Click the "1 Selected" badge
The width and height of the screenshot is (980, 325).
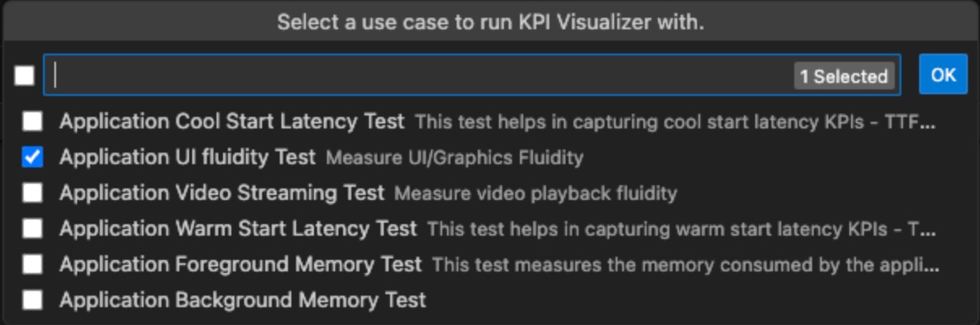point(844,76)
